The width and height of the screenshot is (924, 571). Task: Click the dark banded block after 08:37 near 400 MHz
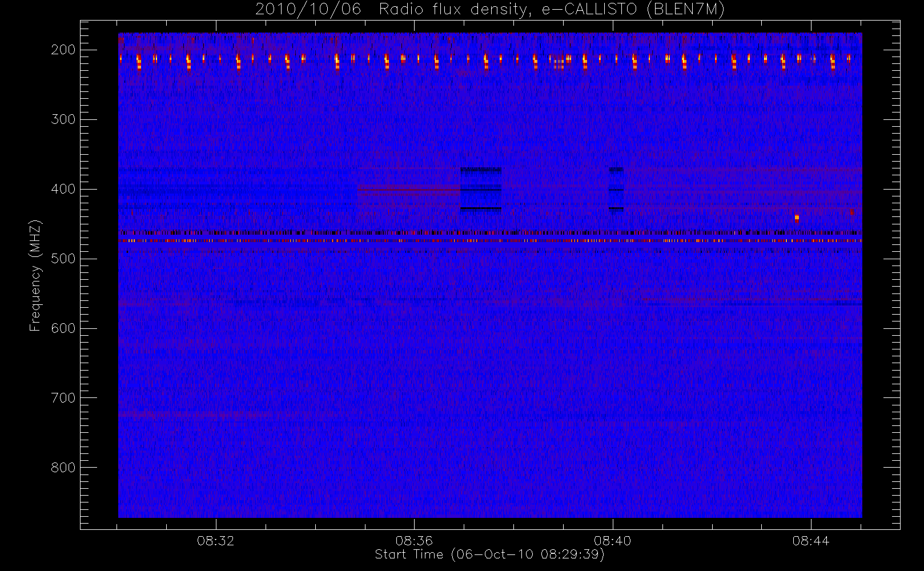[481, 190]
